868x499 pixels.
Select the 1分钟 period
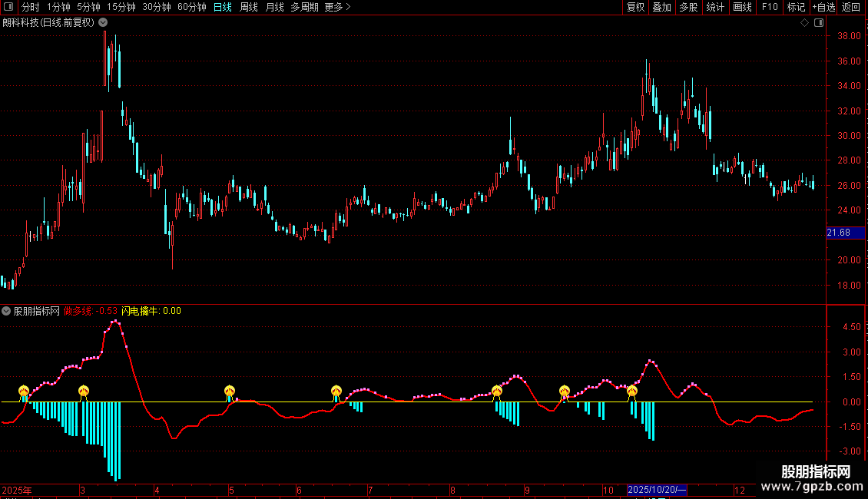tap(58, 7)
